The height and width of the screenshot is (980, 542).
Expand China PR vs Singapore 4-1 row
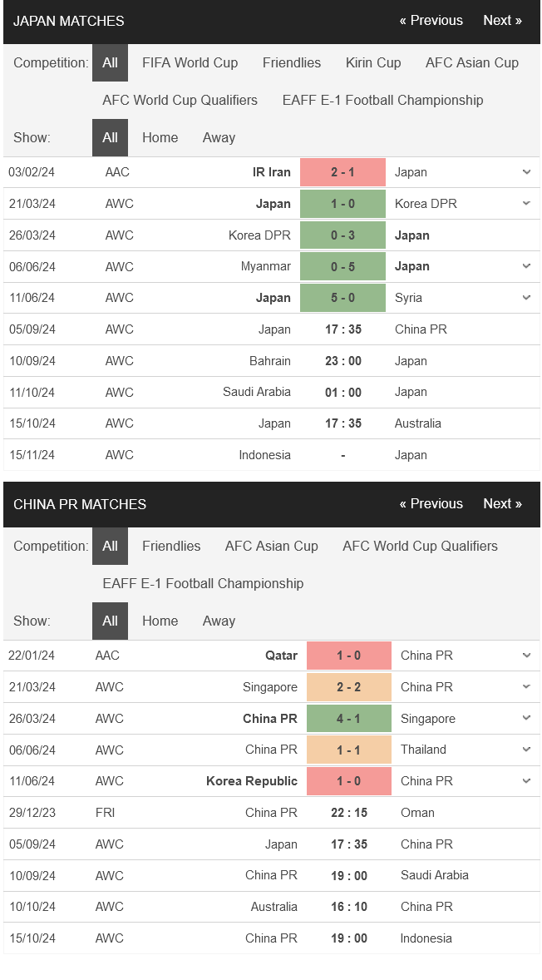tap(526, 719)
